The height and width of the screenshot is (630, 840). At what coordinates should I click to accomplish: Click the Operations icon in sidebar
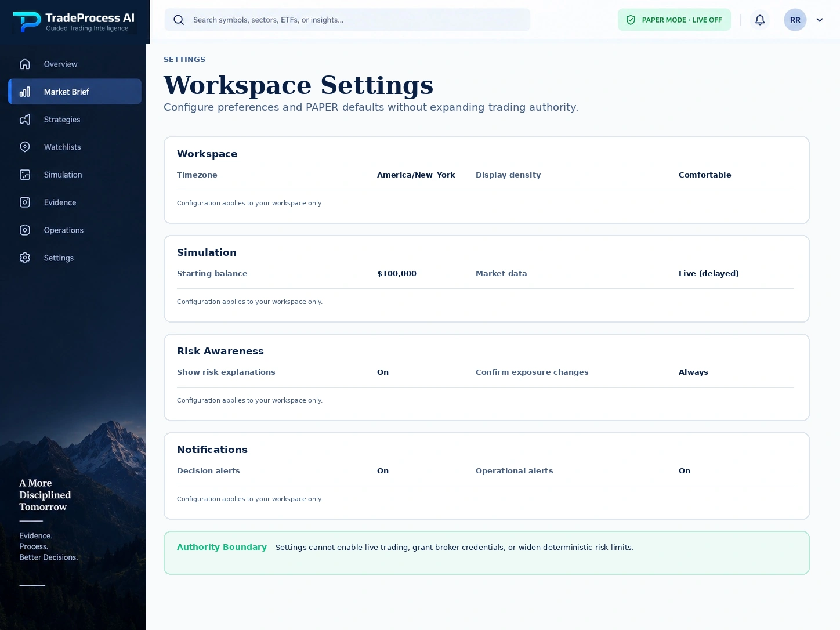tap(25, 230)
